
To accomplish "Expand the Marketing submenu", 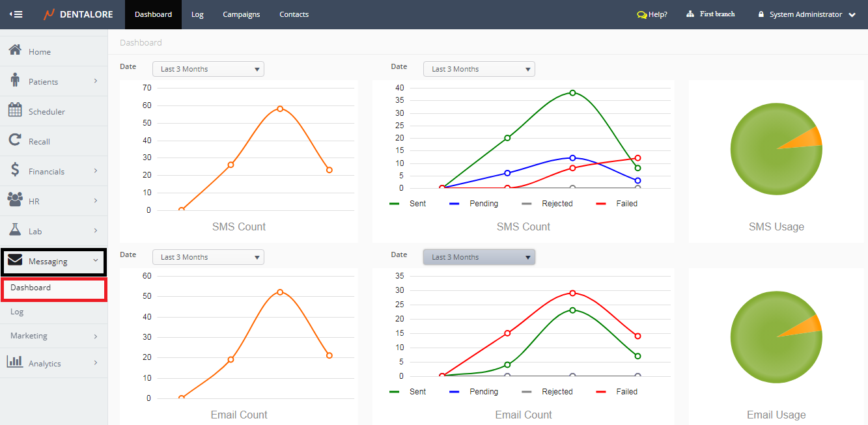I will pos(53,336).
